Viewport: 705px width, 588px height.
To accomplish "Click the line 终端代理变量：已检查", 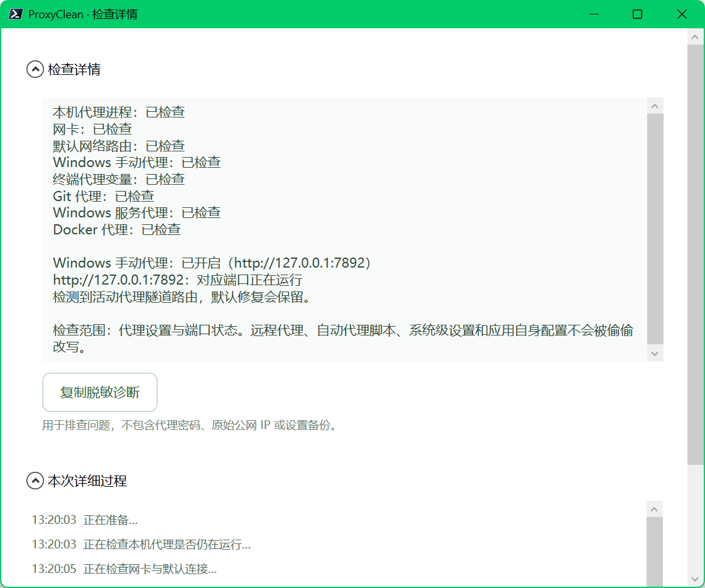I will [x=119, y=180].
